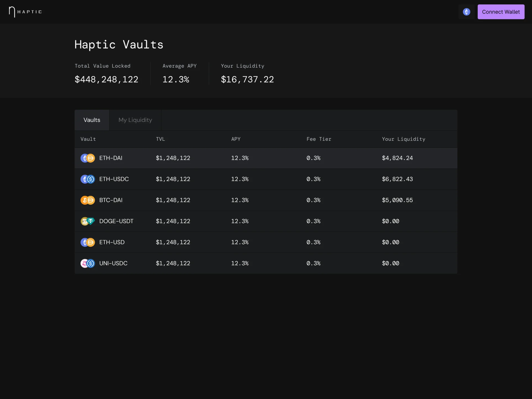Click the APY value in ETH-DAI row
532x399 pixels.
240,158
